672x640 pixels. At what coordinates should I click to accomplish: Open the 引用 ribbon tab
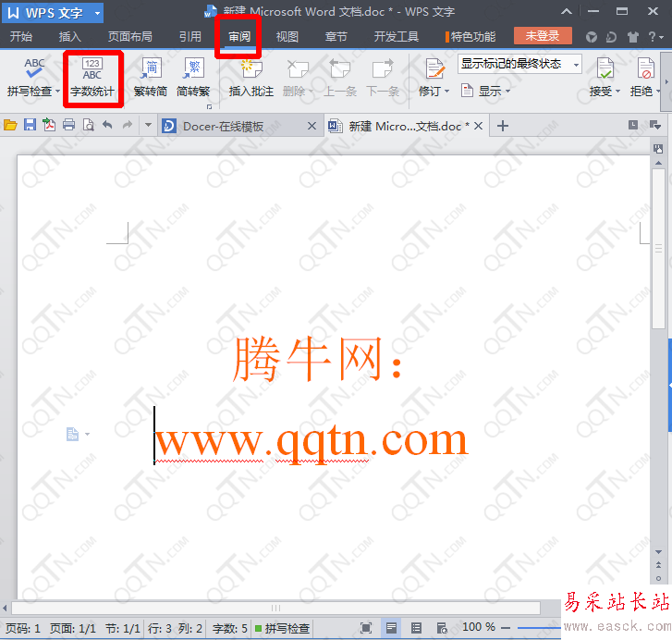point(189,37)
